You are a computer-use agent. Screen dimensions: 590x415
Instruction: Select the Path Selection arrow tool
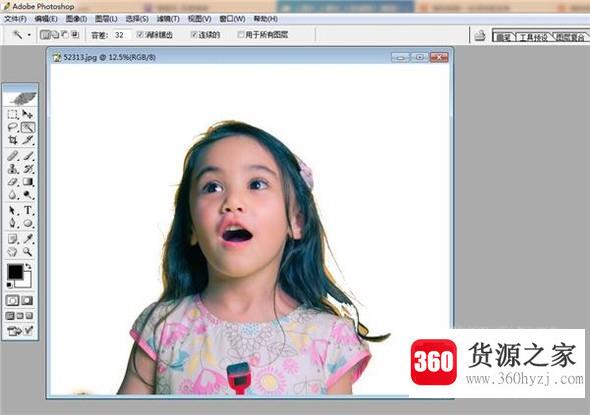(x=13, y=210)
